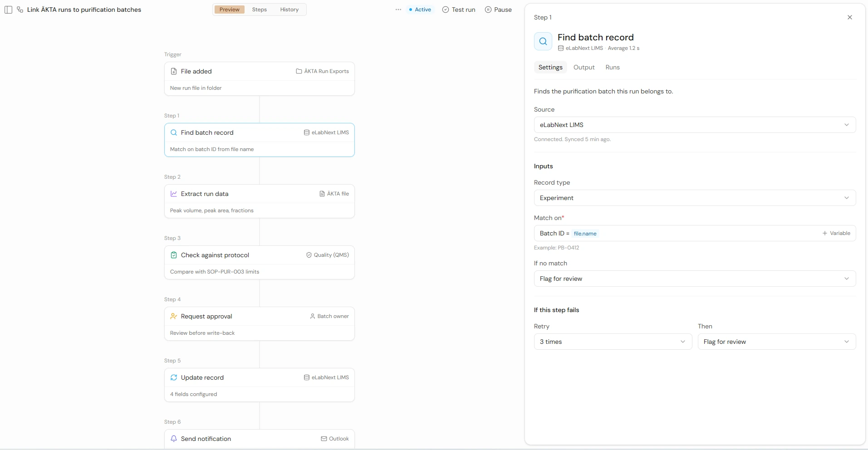Close the Step 1 detail panel

pyautogui.click(x=850, y=17)
